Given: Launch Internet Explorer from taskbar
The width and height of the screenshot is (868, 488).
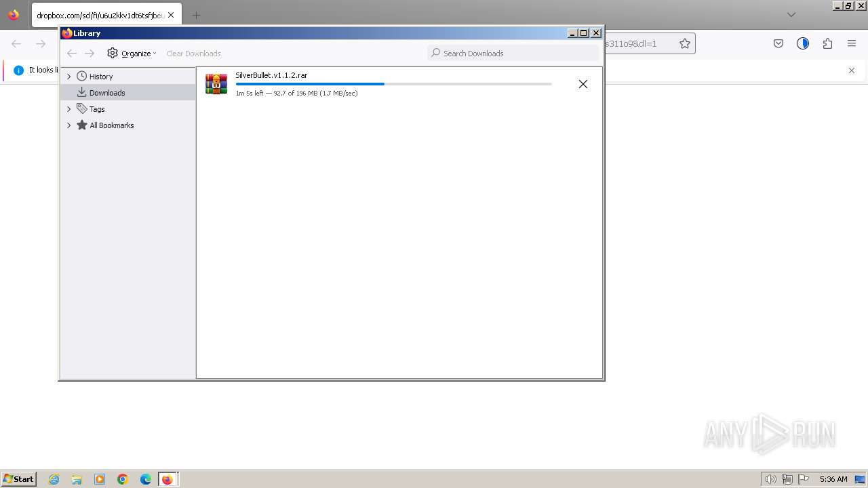Looking at the screenshot, I should (x=54, y=479).
